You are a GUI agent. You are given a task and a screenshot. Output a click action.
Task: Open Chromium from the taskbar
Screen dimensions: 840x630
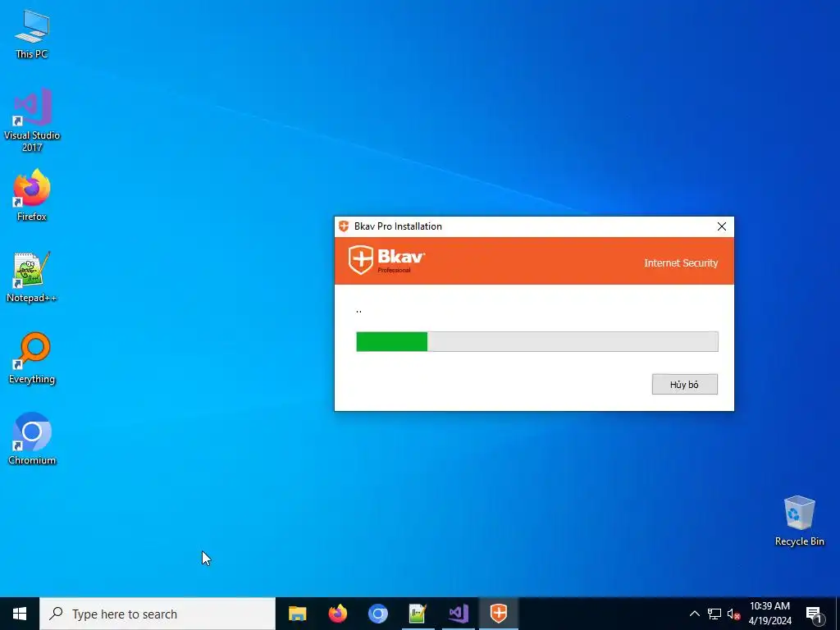point(377,614)
